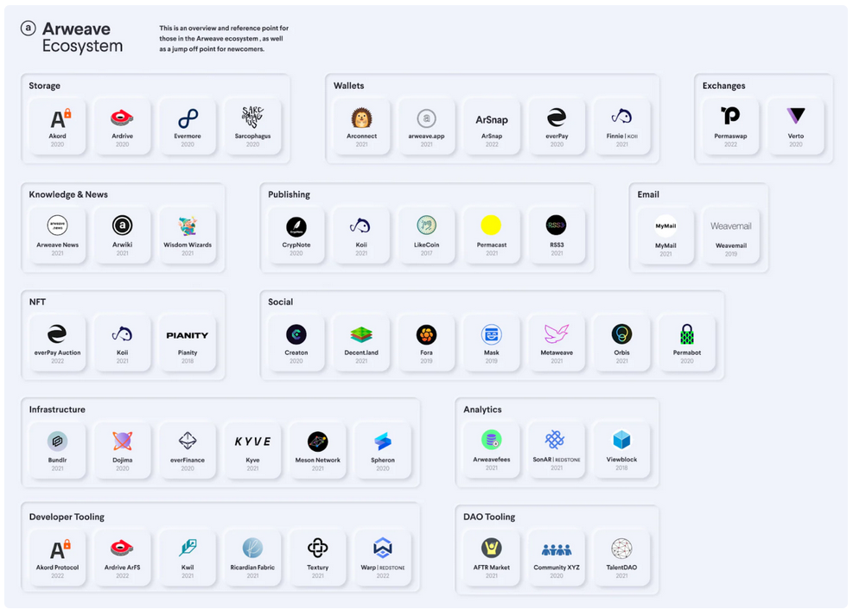The height and width of the screenshot is (616, 853).
Task: Select the Weavemail card in Email
Action: pyautogui.click(x=730, y=233)
